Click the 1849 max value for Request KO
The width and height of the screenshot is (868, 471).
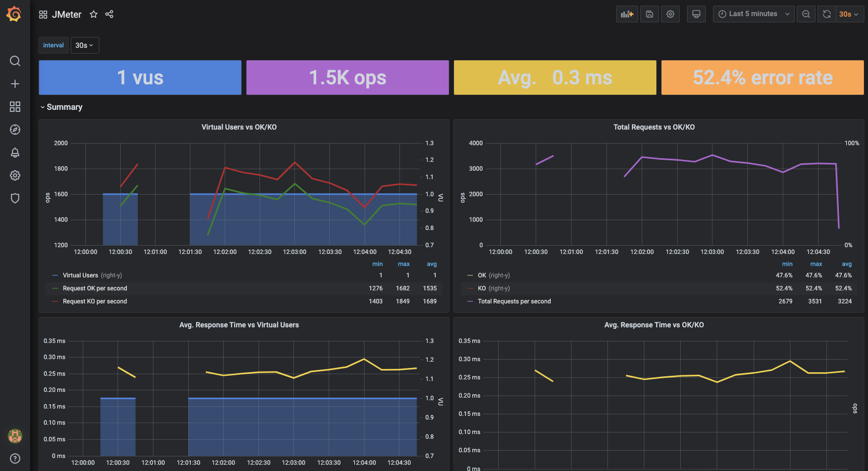[x=403, y=301]
